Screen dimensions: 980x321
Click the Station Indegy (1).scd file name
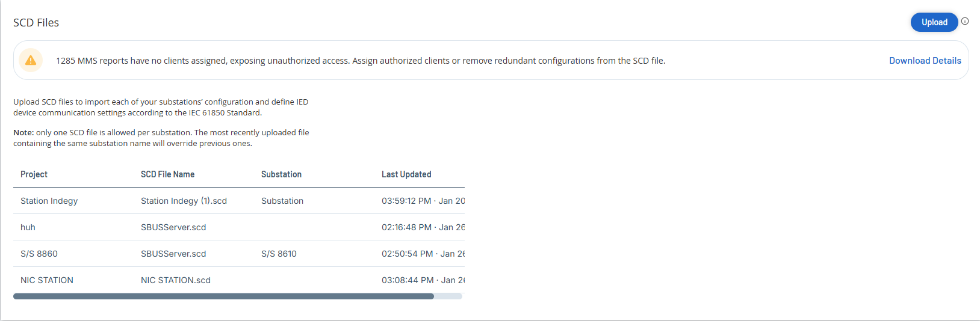[x=184, y=201]
